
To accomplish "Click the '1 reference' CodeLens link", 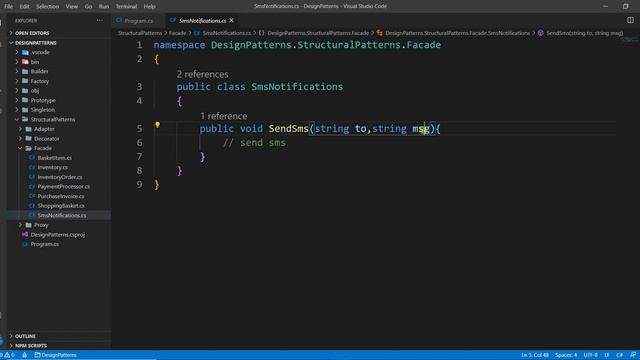I will pyautogui.click(x=224, y=116).
